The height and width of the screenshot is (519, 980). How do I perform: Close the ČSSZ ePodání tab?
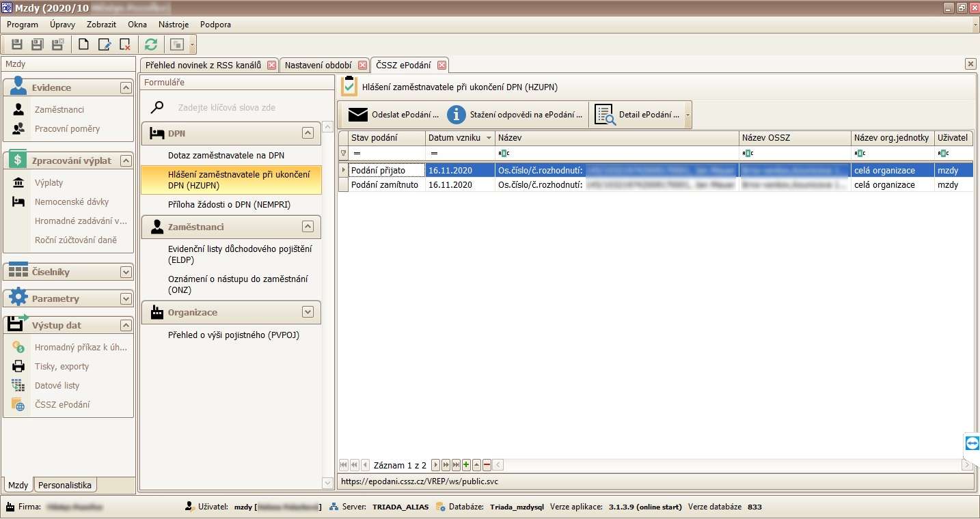tap(441, 66)
